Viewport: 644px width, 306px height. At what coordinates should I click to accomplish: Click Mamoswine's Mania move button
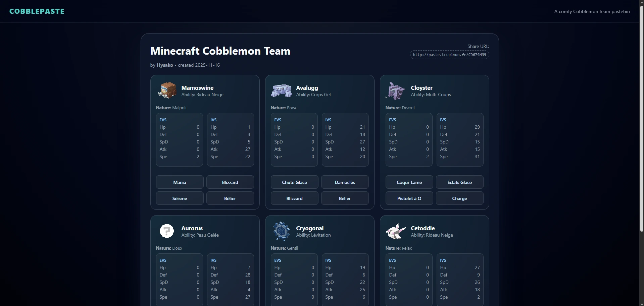pyautogui.click(x=180, y=182)
